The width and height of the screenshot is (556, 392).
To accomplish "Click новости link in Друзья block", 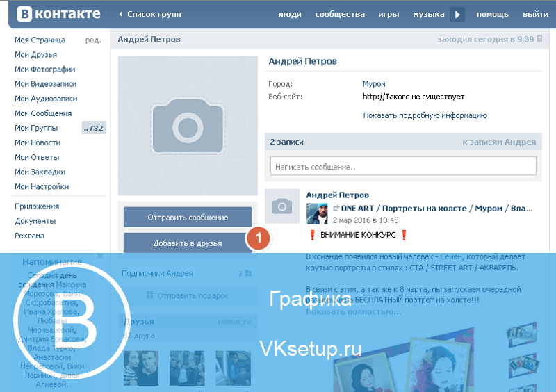I will [x=234, y=322].
